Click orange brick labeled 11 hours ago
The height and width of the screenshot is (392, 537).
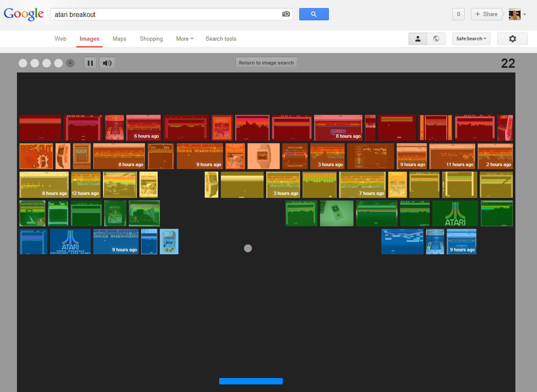coord(452,156)
